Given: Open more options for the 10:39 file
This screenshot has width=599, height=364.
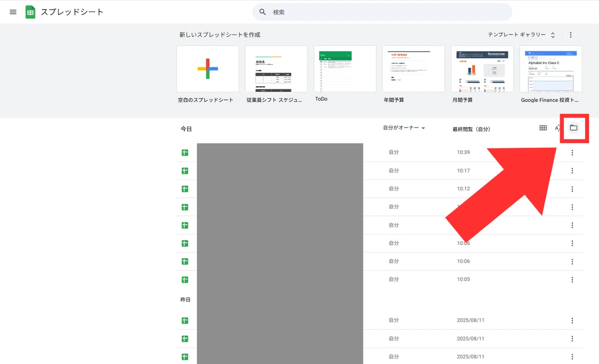Looking at the screenshot, I should [x=572, y=153].
